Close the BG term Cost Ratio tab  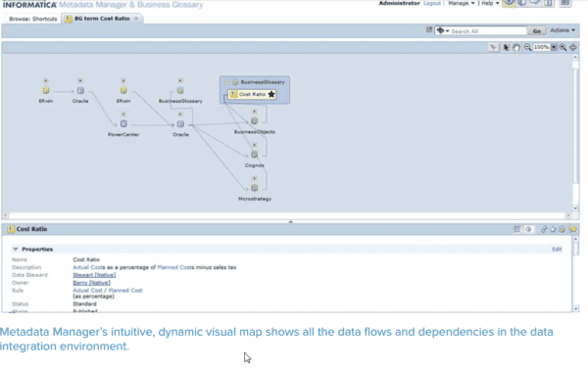pyautogui.click(x=136, y=19)
